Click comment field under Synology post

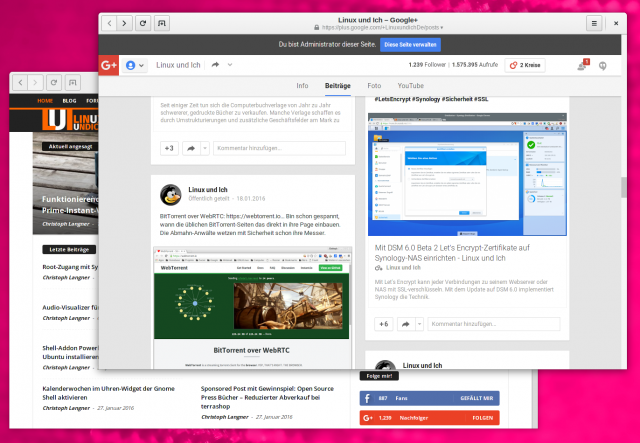point(494,324)
